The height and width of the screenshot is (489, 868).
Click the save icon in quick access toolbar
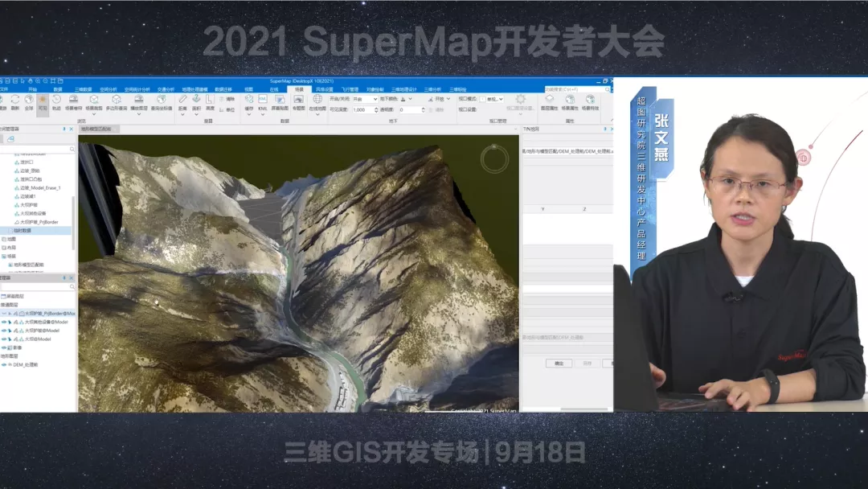[x=15, y=81]
